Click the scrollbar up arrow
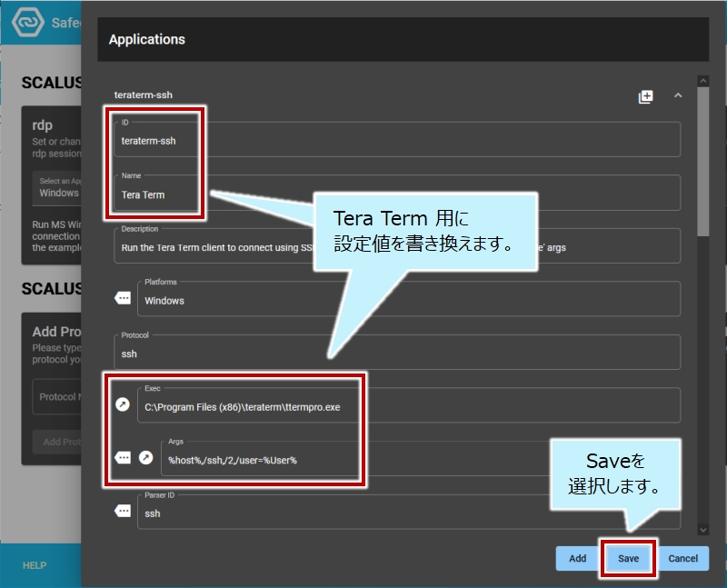This screenshot has width=727, height=588. 702,81
